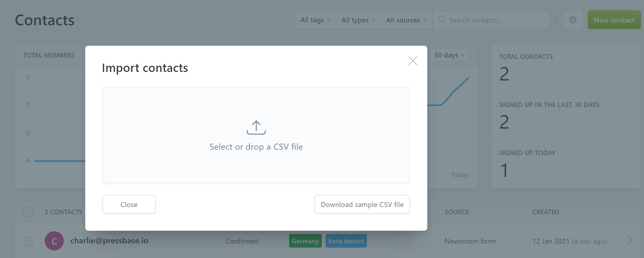The height and width of the screenshot is (258, 644).
Task: Open contact charlie@pressbase.io
Action: tap(109, 241)
